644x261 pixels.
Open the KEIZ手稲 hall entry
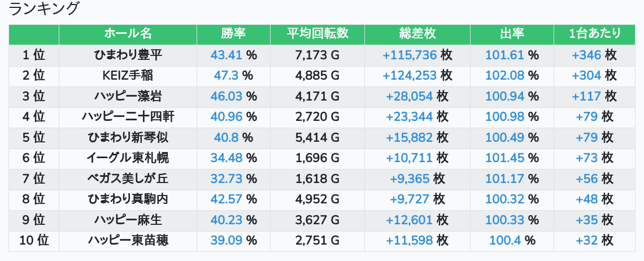tap(128, 76)
